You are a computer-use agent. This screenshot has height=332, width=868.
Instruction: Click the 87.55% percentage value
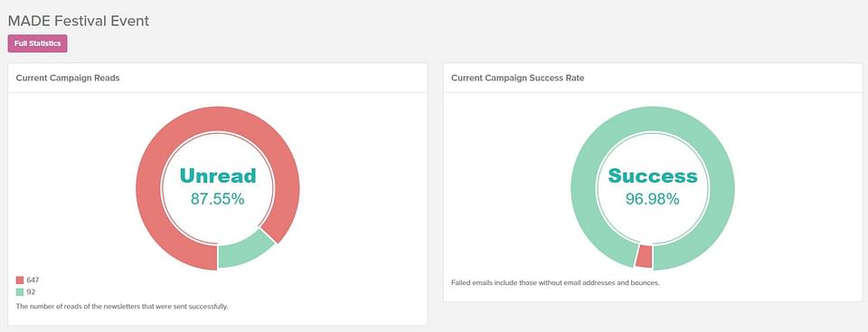218,199
